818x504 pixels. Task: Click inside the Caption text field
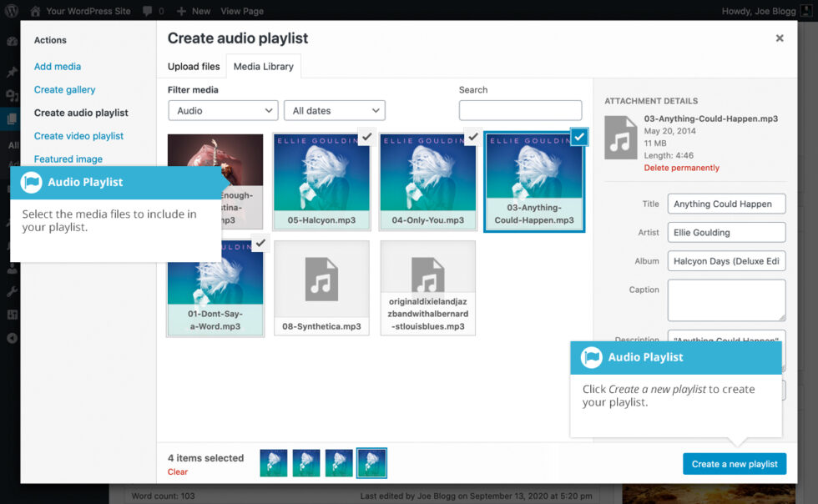pyautogui.click(x=726, y=300)
